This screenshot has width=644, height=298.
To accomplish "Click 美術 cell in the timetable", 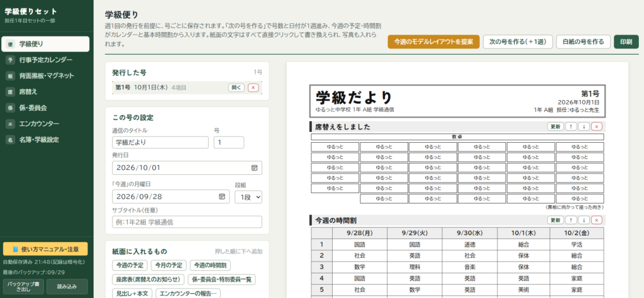I will 524,289.
